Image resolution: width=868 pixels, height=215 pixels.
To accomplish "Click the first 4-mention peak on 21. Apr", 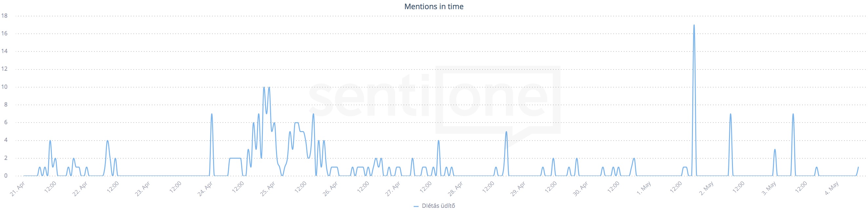I will pos(50,141).
